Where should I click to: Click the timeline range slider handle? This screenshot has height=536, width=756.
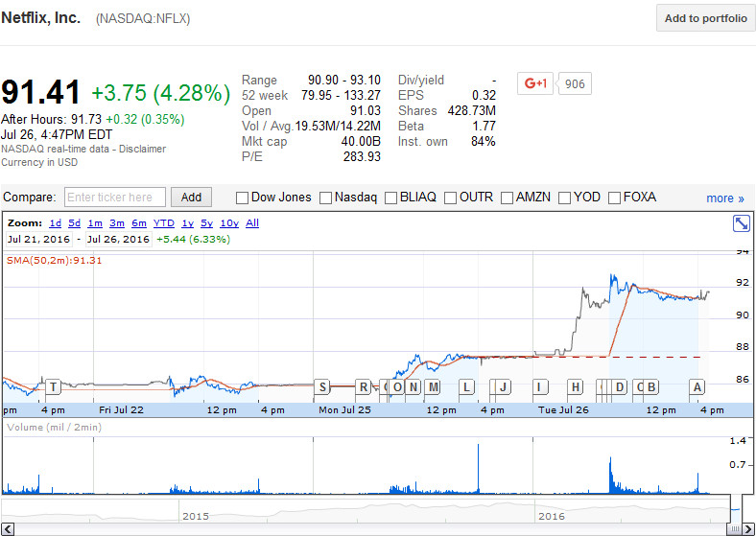(x=734, y=529)
